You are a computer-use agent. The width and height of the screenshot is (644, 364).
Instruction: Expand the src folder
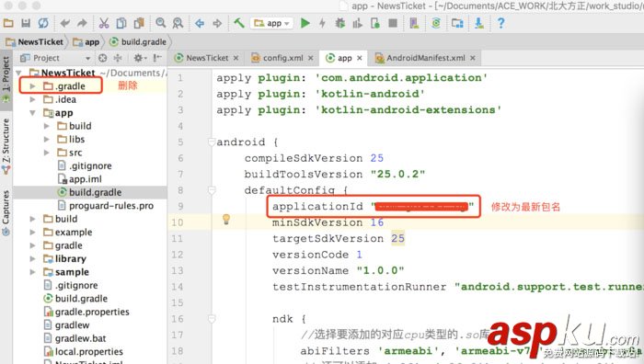click(x=46, y=153)
